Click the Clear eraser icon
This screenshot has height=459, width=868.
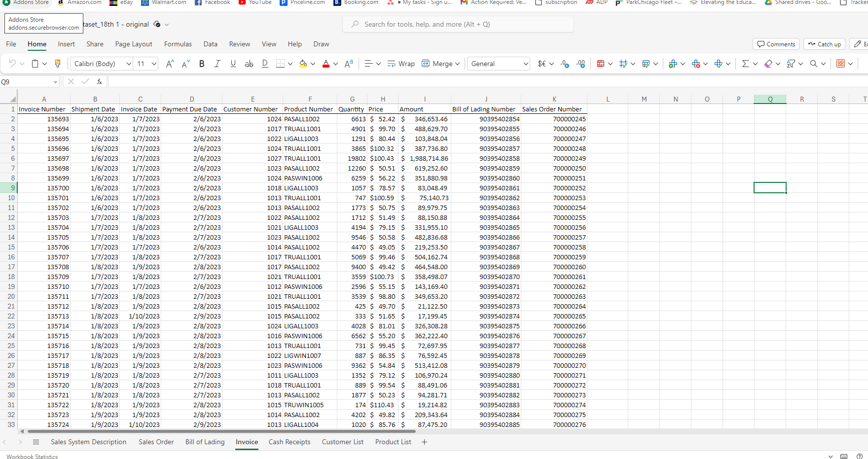tap(768, 64)
